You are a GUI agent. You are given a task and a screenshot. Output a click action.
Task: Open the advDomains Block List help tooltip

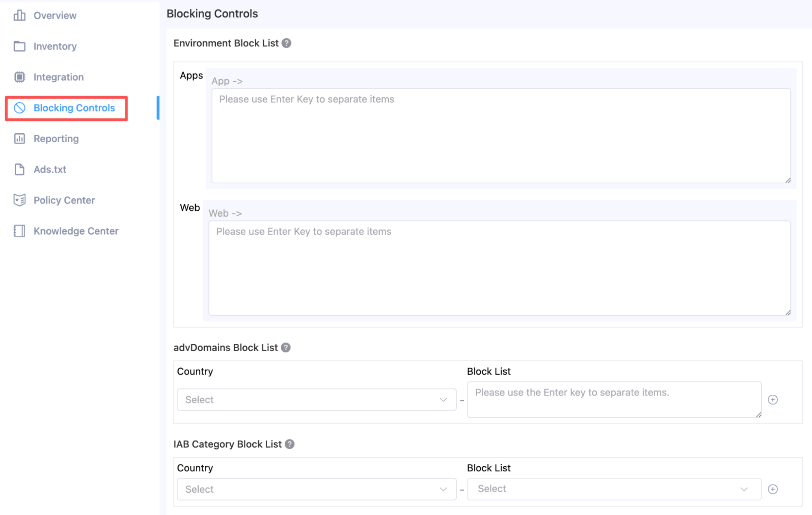click(286, 348)
